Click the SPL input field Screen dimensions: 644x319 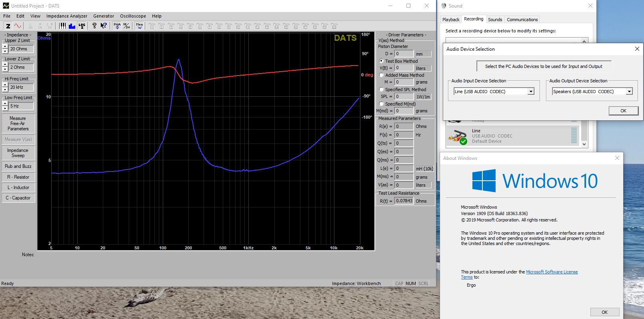(x=404, y=96)
